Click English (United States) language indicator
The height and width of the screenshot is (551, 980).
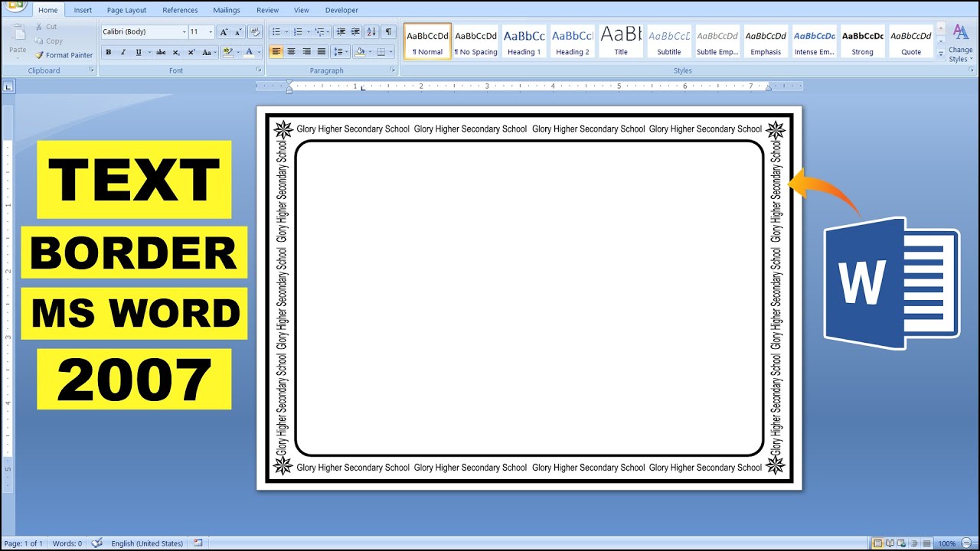[147, 543]
